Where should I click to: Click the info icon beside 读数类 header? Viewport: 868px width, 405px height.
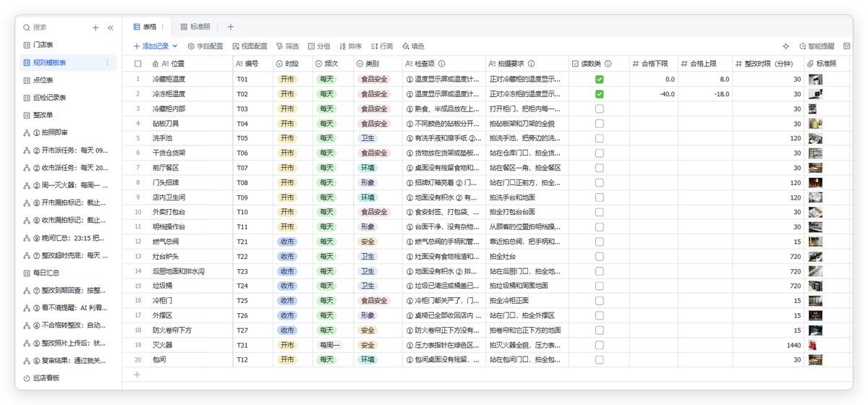pos(608,64)
